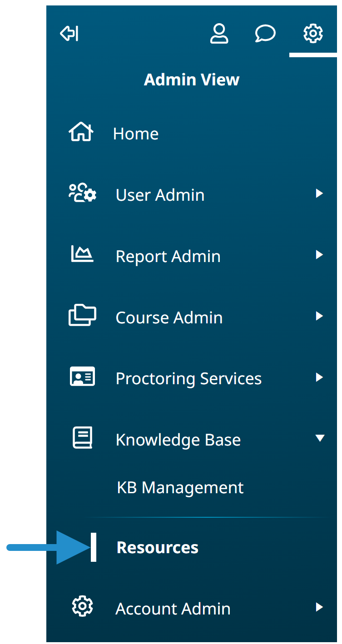Click the Home house icon
This screenshot has width=342, height=644.
pos(81,133)
